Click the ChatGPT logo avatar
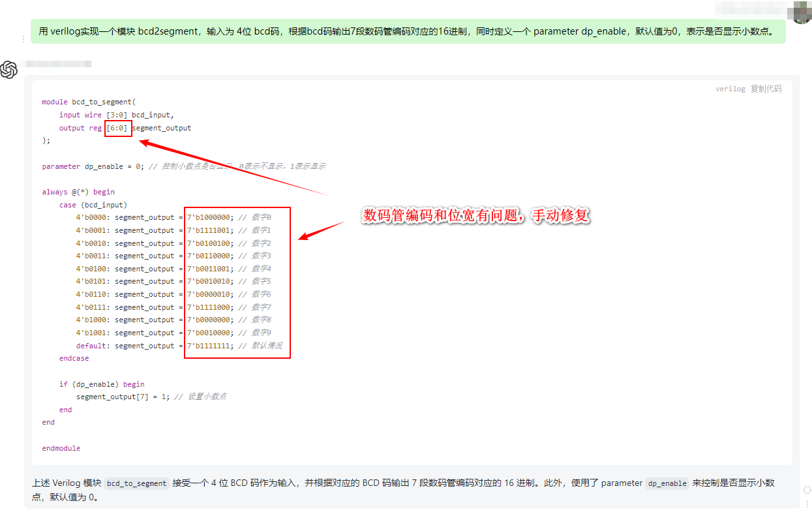Image resolution: width=812 pixels, height=514 pixels. (8, 70)
